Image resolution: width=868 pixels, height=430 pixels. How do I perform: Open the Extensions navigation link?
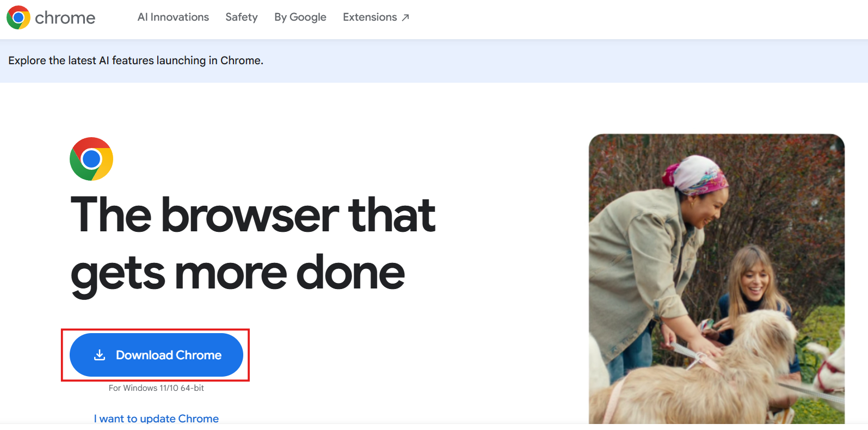coord(370,17)
